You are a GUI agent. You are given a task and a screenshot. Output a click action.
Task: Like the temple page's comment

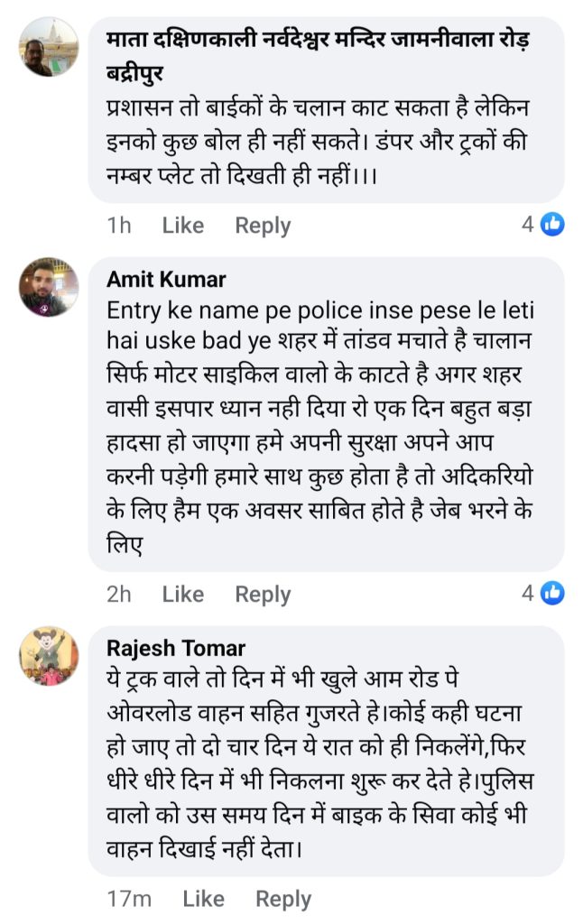(x=183, y=225)
